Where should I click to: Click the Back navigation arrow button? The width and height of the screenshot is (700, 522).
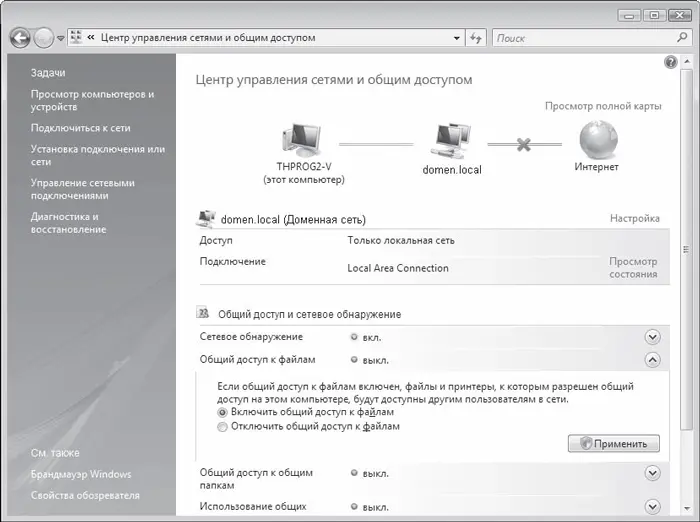coord(20,38)
